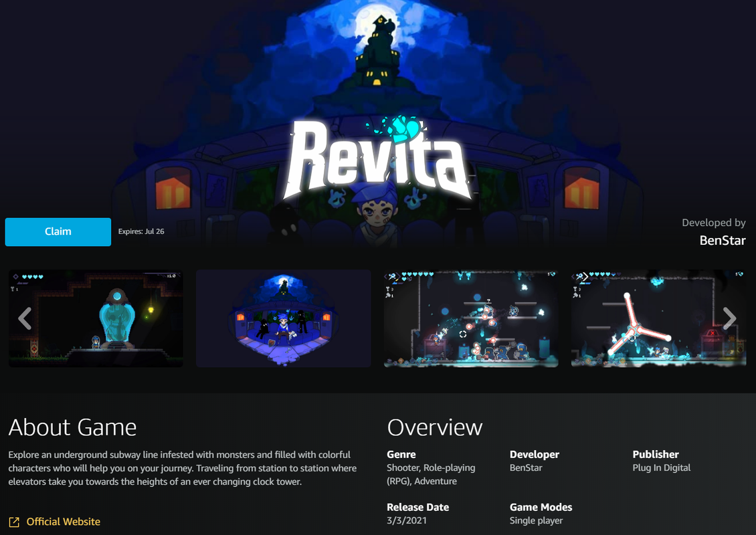Click the 3/3/2021 release date
The image size is (756, 535).
407,520
